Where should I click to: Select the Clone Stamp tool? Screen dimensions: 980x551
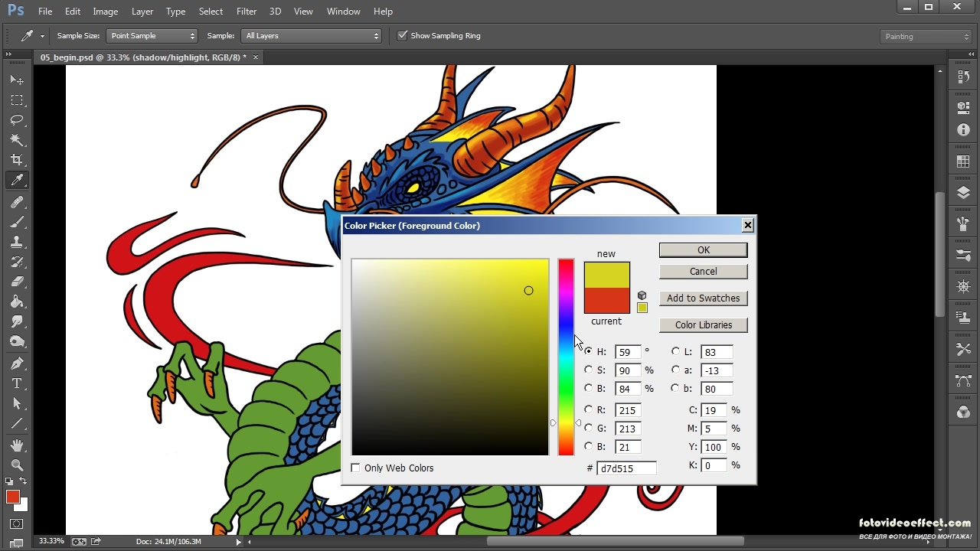[x=17, y=242]
